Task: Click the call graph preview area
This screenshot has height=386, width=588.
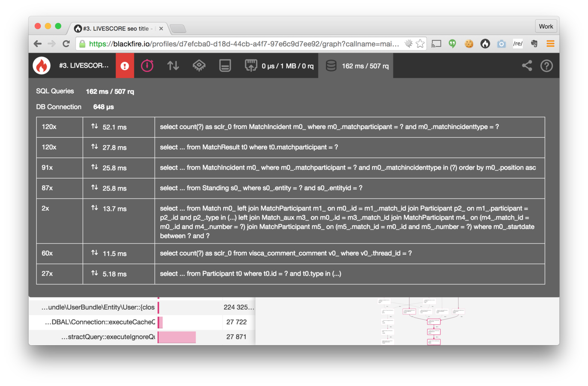Action: (407, 321)
